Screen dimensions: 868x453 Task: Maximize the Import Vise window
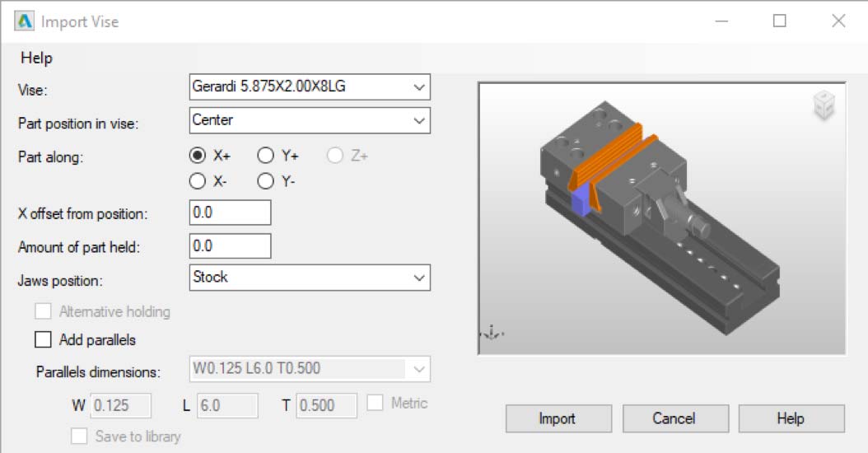click(779, 21)
